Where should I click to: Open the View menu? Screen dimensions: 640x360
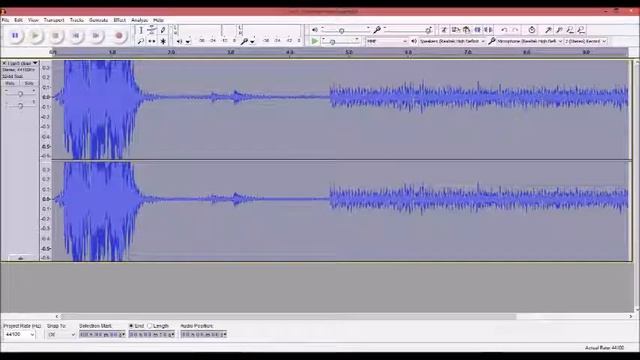pyautogui.click(x=33, y=20)
